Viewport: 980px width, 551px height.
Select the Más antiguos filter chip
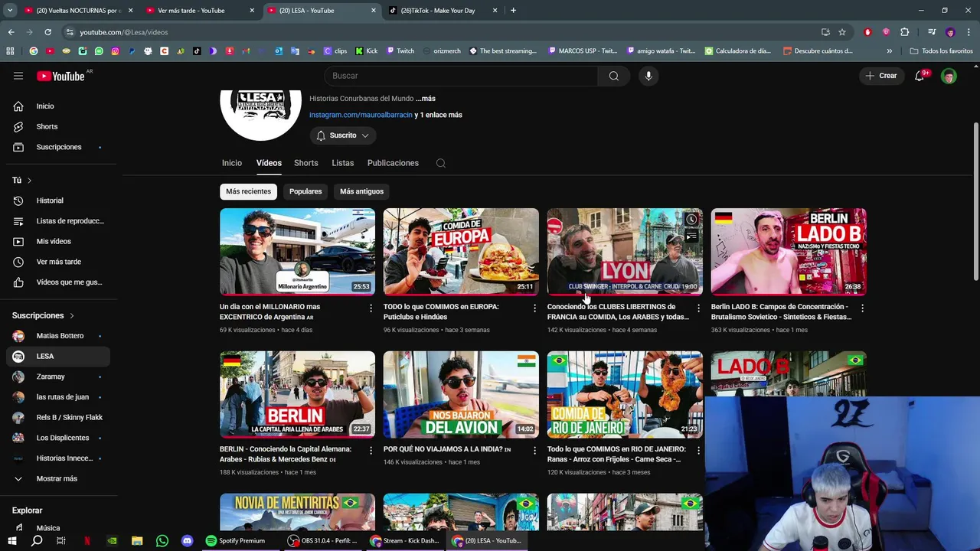click(361, 191)
